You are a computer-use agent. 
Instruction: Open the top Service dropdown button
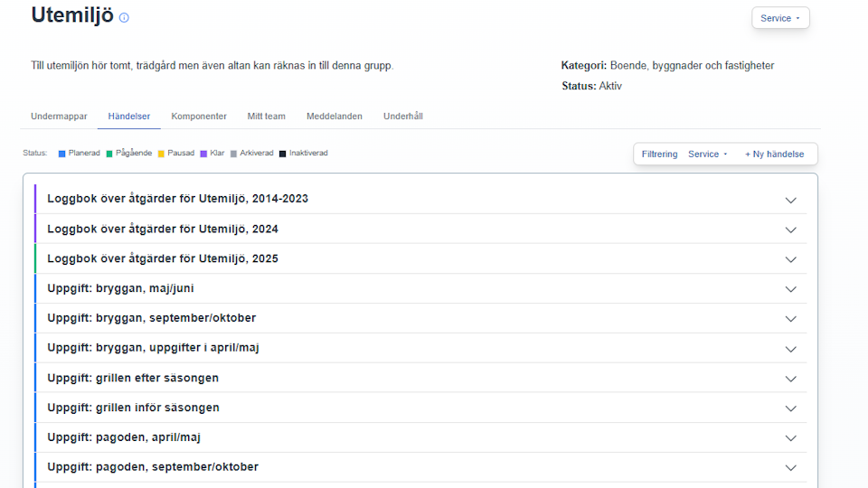pos(780,18)
